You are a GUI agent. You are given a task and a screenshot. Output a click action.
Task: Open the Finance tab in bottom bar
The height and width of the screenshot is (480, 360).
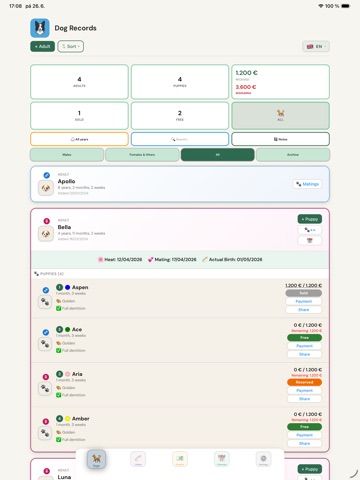pyautogui.click(x=180, y=459)
